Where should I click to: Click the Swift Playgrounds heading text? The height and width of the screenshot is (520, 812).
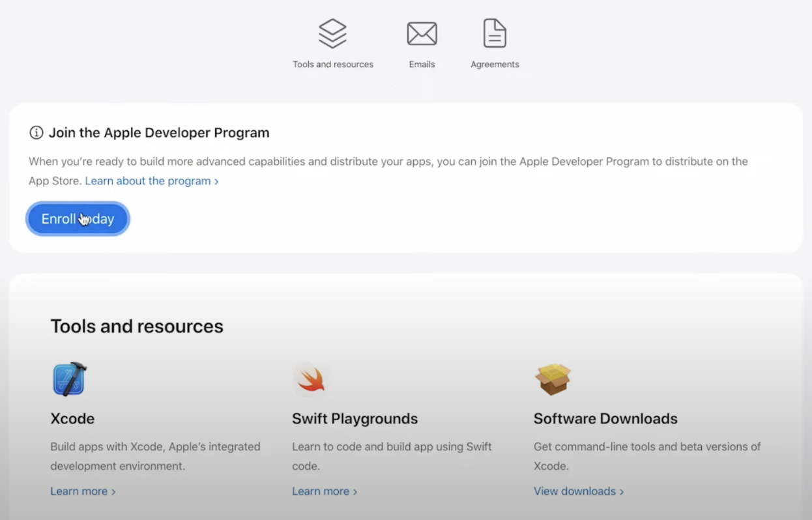pyautogui.click(x=355, y=419)
